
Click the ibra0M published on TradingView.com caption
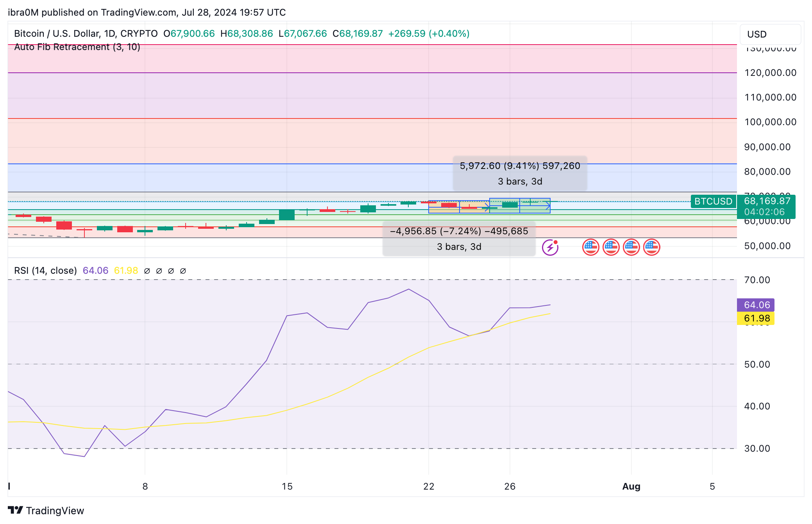[x=147, y=13]
